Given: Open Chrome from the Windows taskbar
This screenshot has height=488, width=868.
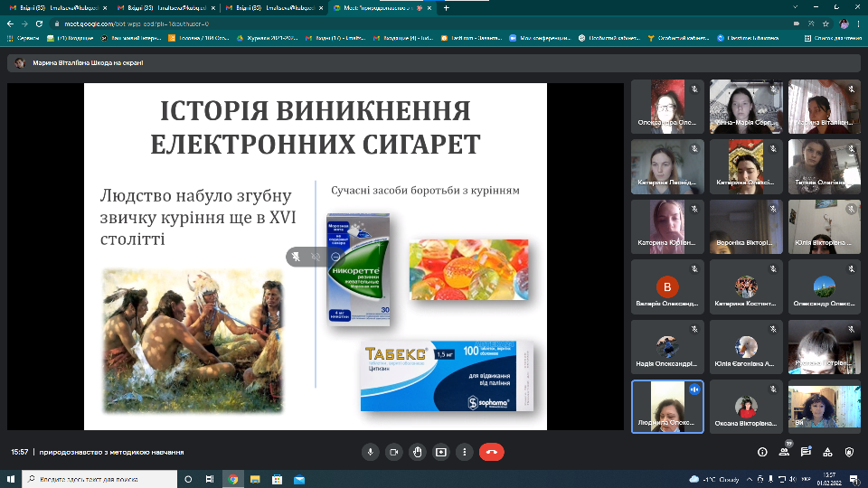Looking at the screenshot, I should (x=232, y=479).
